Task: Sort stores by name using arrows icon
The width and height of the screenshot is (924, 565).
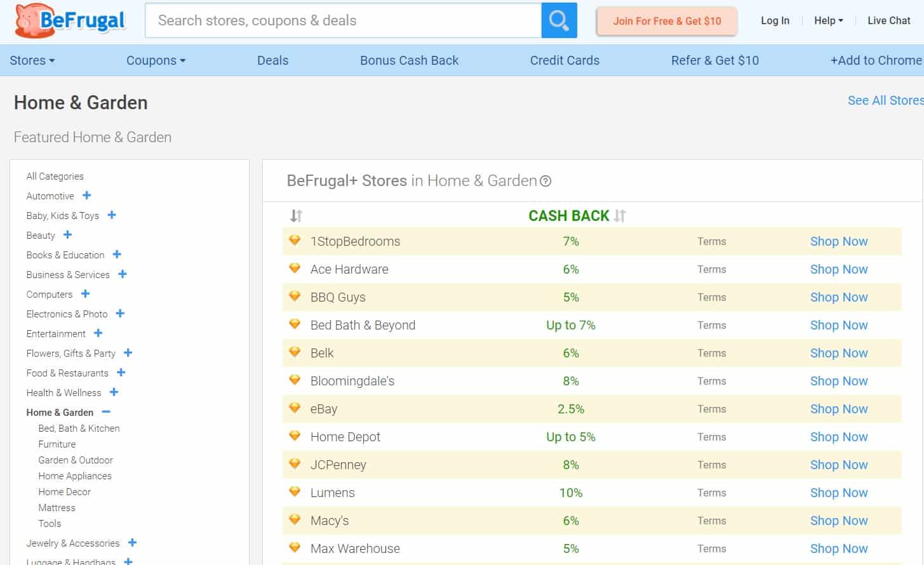Action: tap(297, 216)
